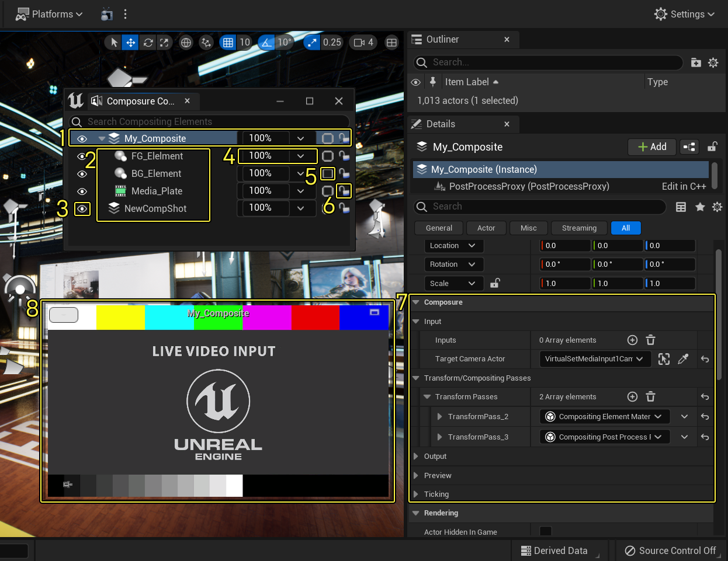Open grid snap value 10 dropdown
This screenshot has width=728, height=561.
[245, 42]
